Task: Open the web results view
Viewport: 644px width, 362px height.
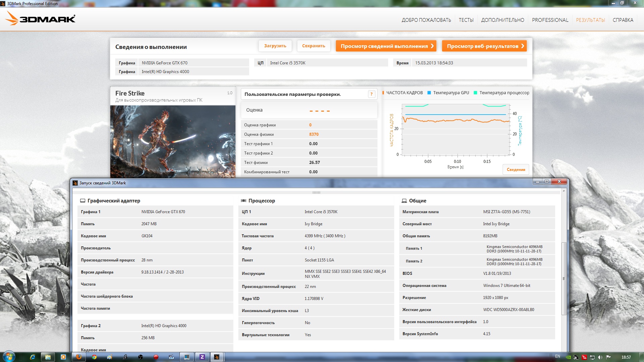Action: (x=484, y=46)
